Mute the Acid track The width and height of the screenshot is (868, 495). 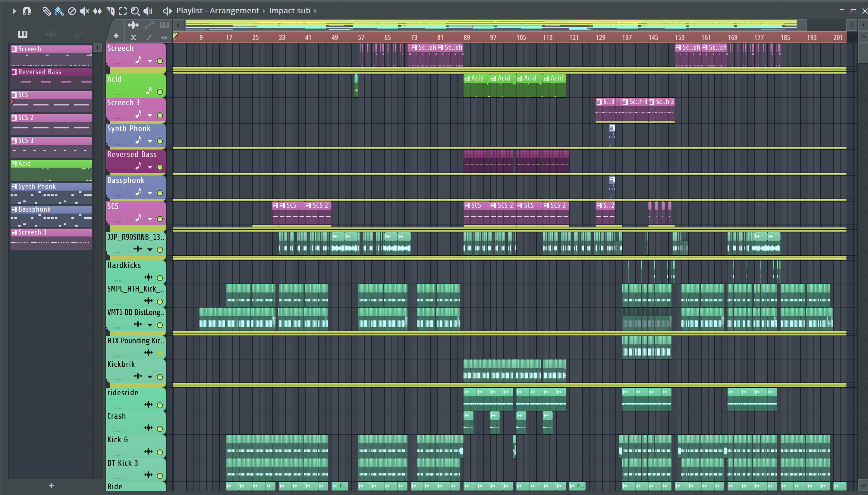point(160,92)
